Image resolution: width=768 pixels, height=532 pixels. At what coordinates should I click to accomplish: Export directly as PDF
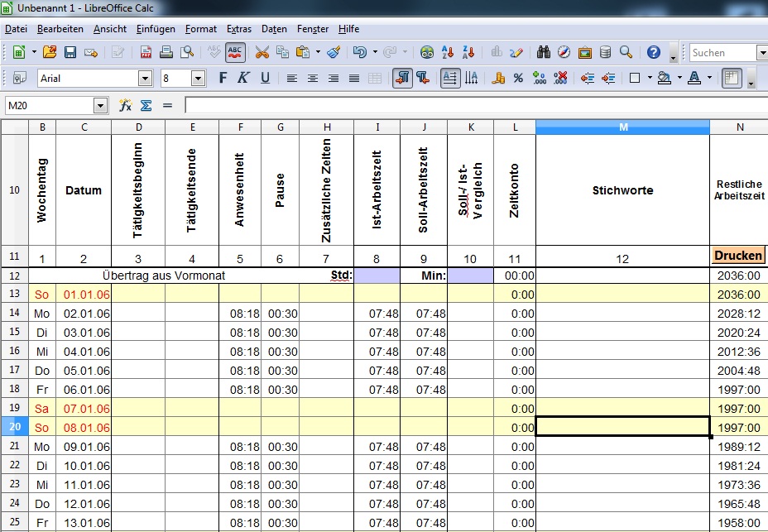point(146,52)
